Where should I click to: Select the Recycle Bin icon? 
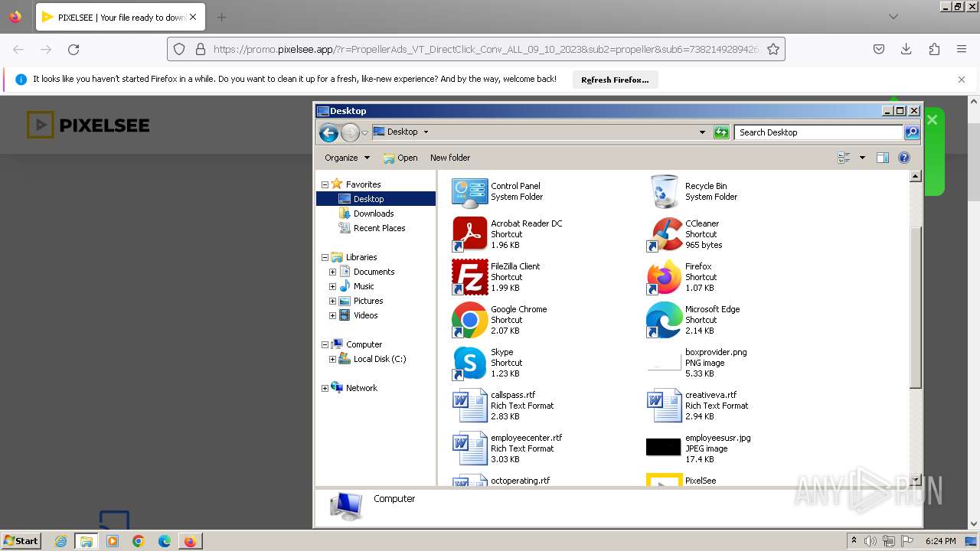(x=664, y=191)
